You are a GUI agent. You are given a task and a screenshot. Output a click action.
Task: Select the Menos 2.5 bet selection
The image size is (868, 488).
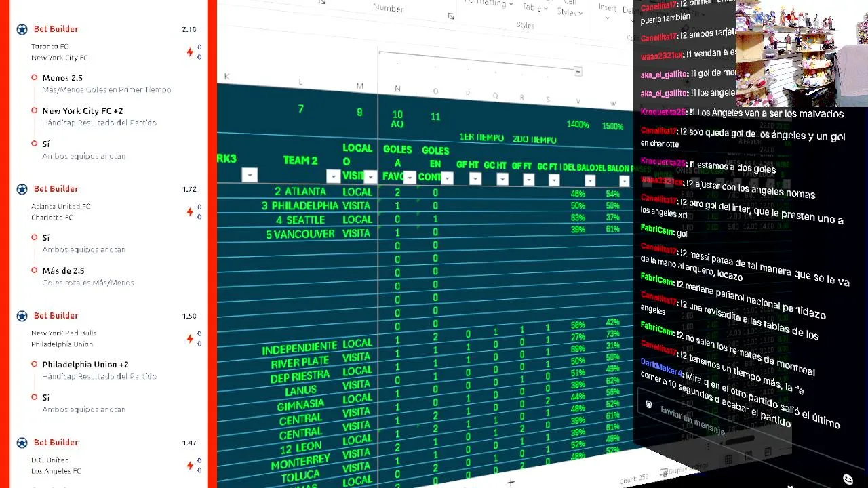tap(62, 78)
